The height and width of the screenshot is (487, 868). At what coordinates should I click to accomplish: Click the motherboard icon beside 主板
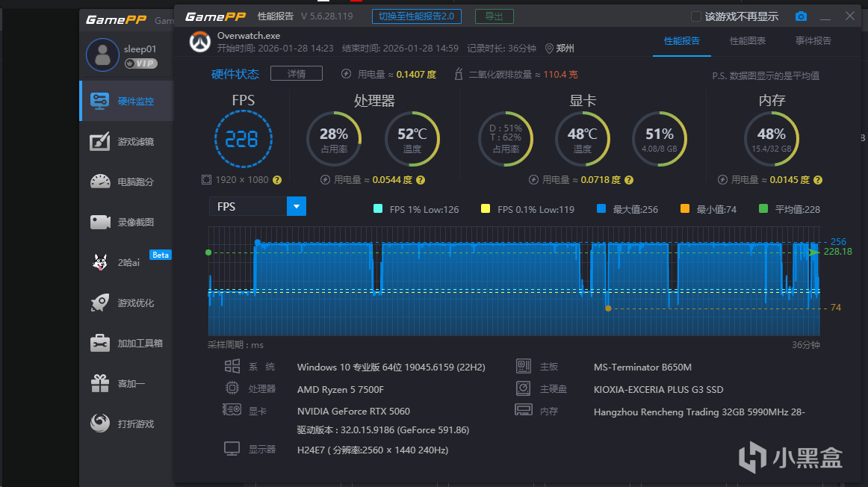coord(524,366)
